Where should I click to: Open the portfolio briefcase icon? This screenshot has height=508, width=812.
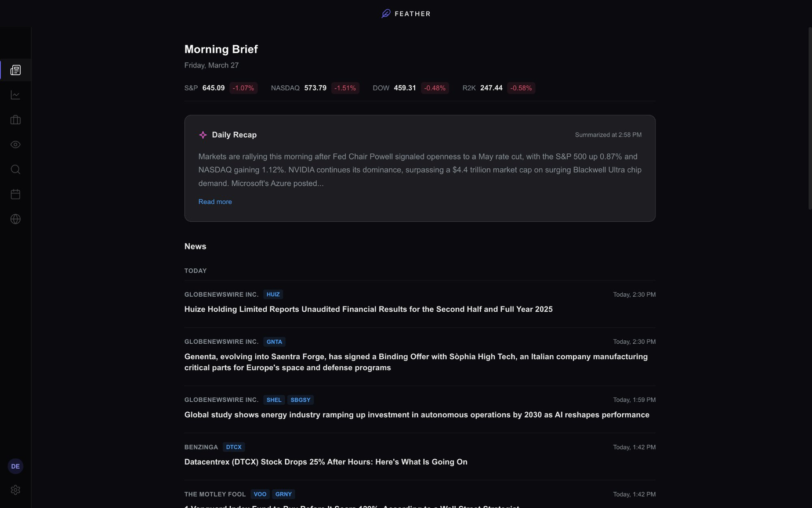tap(15, 120)
